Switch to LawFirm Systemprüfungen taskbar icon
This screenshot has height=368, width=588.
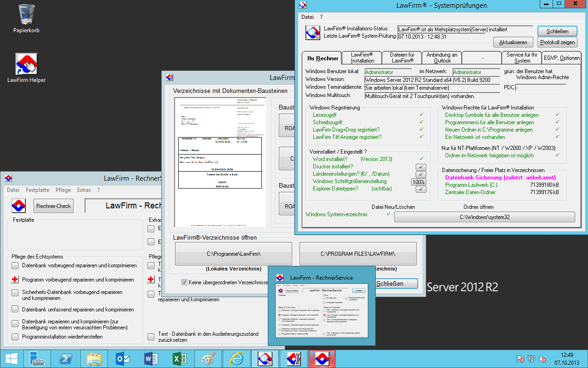(x=265, y=359)
